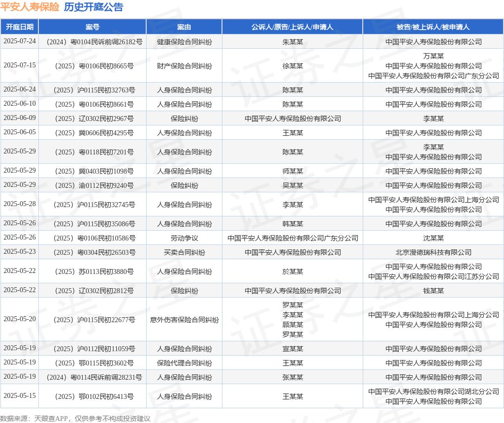
Task: Click the 平安人寿保险 title text
Action: click(30, 7)
